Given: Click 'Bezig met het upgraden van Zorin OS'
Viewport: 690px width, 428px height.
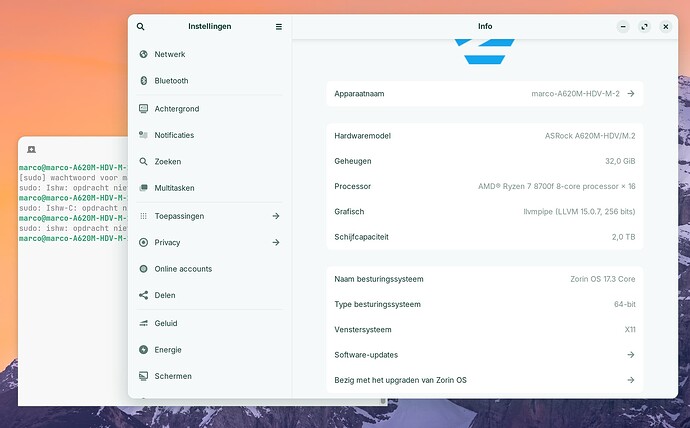Looking at the screenshot, I should pos(400,380).
